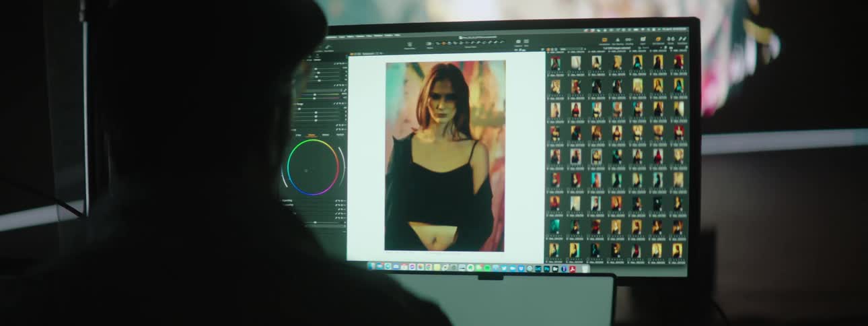The height and width of the screenshot is (326, 868).
Task: Select the first thumbnail in the browser's top row
Action: 555,62
